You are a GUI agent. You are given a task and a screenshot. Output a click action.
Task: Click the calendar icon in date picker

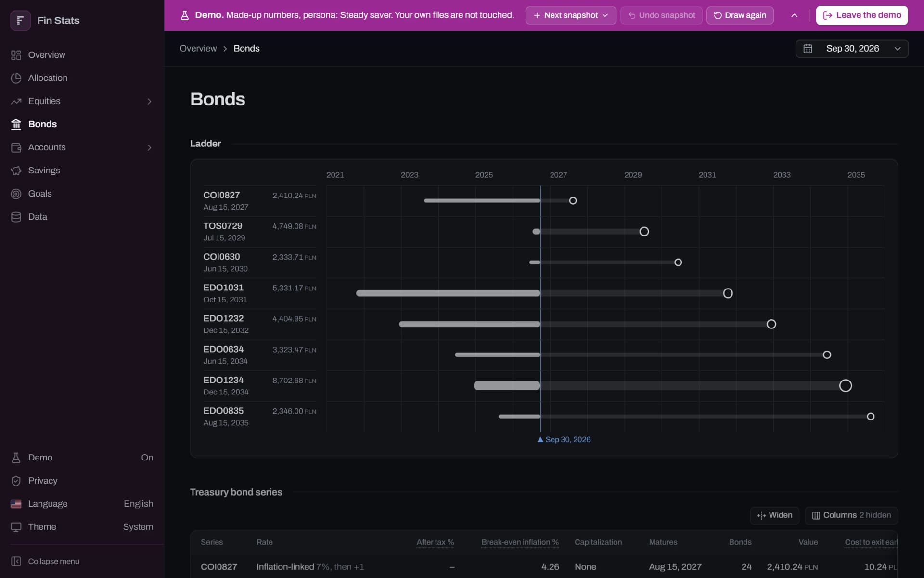[808, 49]
